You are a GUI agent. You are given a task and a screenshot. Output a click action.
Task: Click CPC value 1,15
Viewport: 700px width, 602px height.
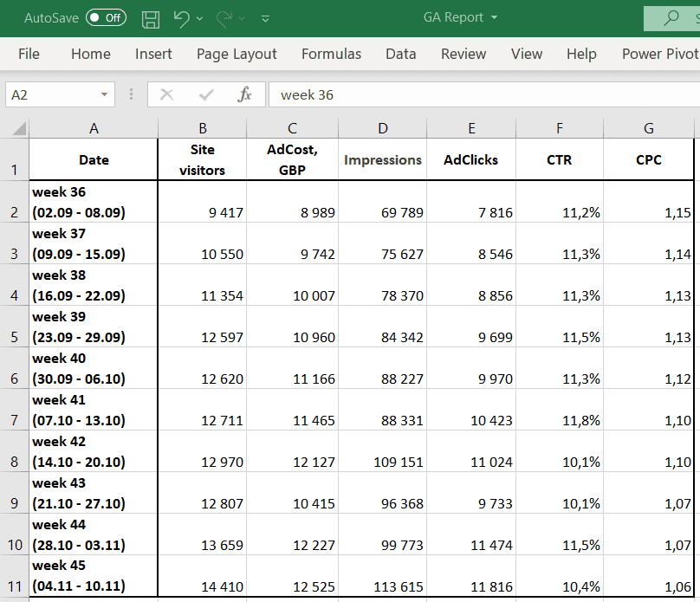coord(649,202)
